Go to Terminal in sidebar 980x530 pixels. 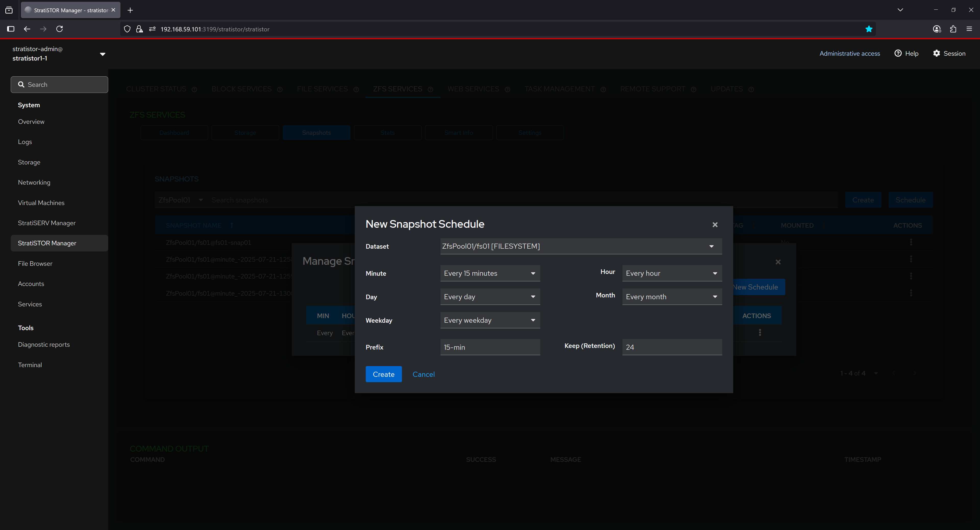pyautogui.click(x=30, y=365)
